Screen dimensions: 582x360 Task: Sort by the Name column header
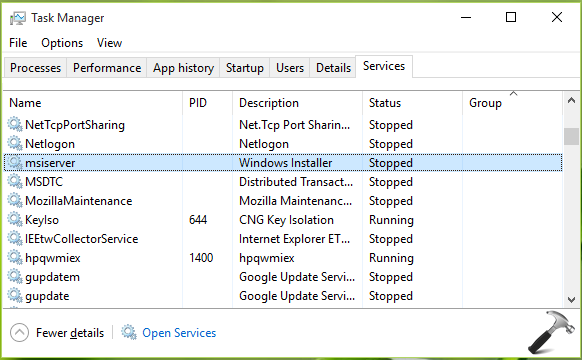coord(93,103)
